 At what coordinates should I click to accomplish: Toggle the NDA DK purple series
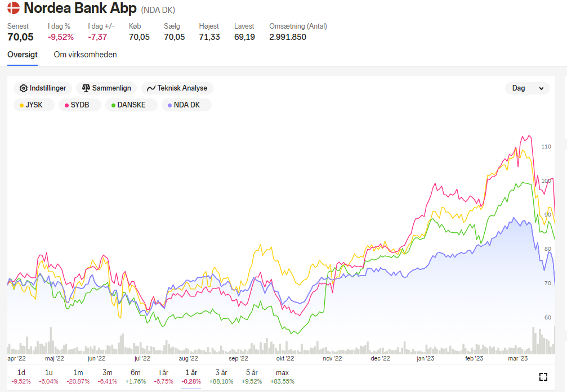point(186,105)
